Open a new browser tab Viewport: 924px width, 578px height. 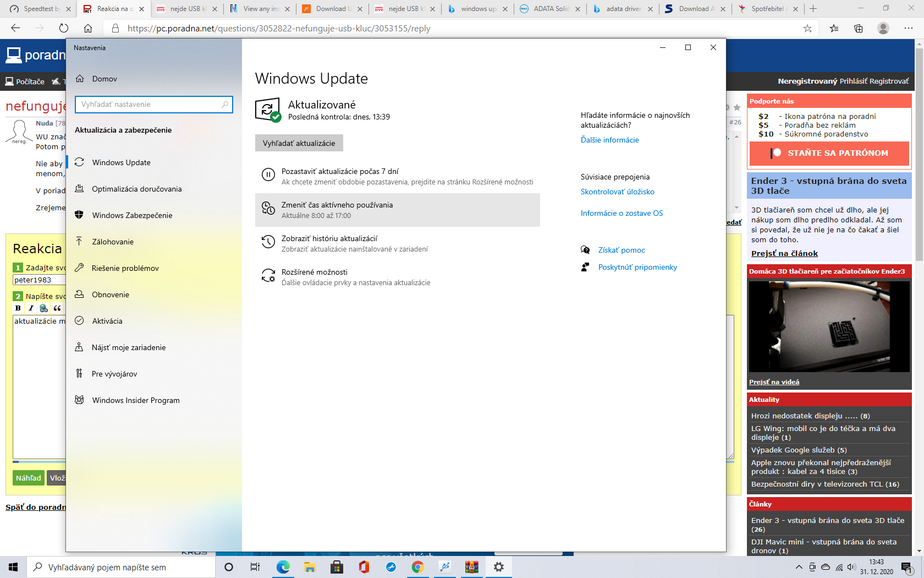[x=813, y=9]
